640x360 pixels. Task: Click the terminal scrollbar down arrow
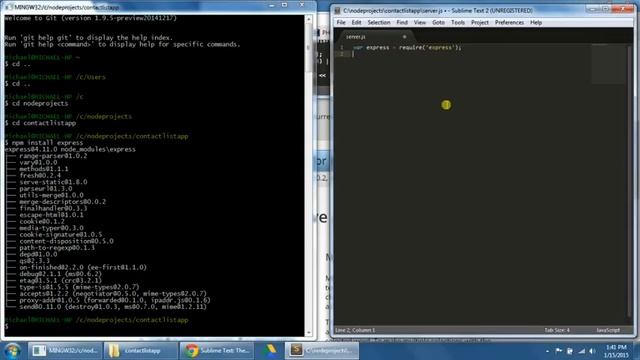tap(309, 333)
